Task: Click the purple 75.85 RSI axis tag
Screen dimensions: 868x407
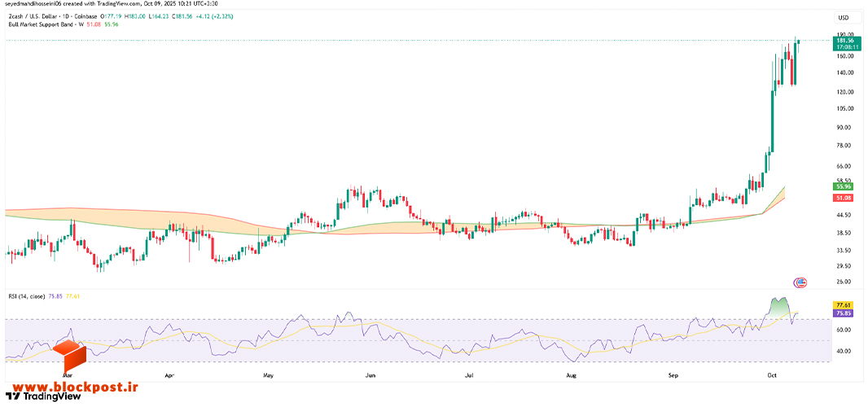Action: [x=844, y=313]
